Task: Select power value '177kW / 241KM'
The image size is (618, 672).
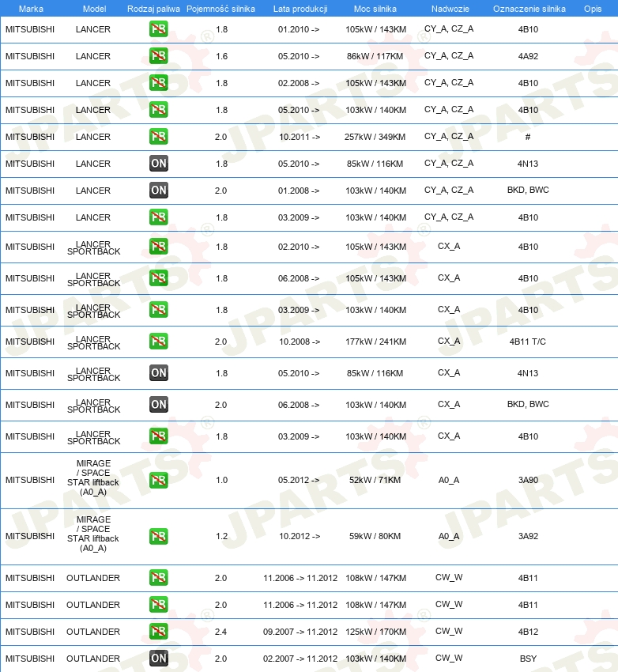Action: pos(375,342)
